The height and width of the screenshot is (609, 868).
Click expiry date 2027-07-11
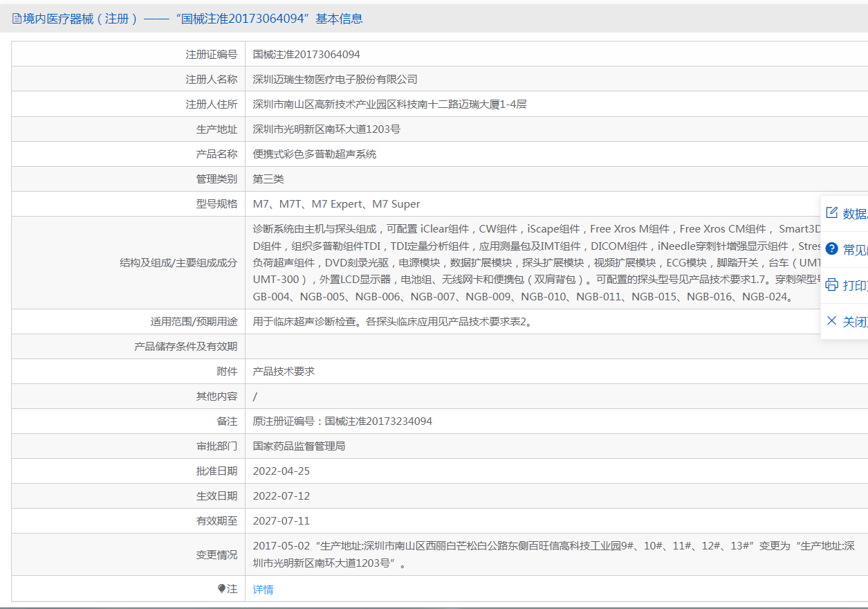coord(281,521)
